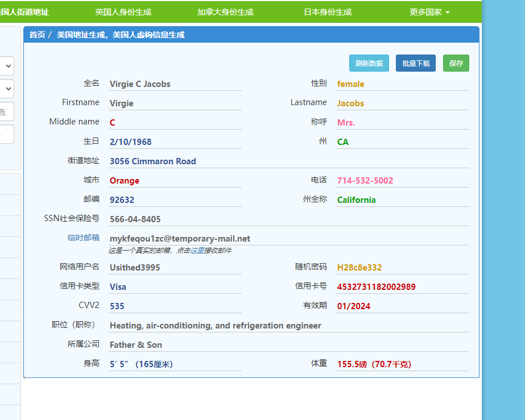Click the 批量下载 button
Image resolution: width=525 pixels, height=420 pixels.
click(x=416, y=63)
